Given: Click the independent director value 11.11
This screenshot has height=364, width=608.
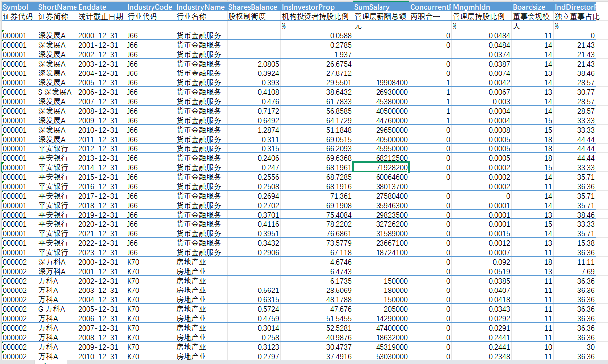Looking at the screenshot, I should tap(575, 262).
